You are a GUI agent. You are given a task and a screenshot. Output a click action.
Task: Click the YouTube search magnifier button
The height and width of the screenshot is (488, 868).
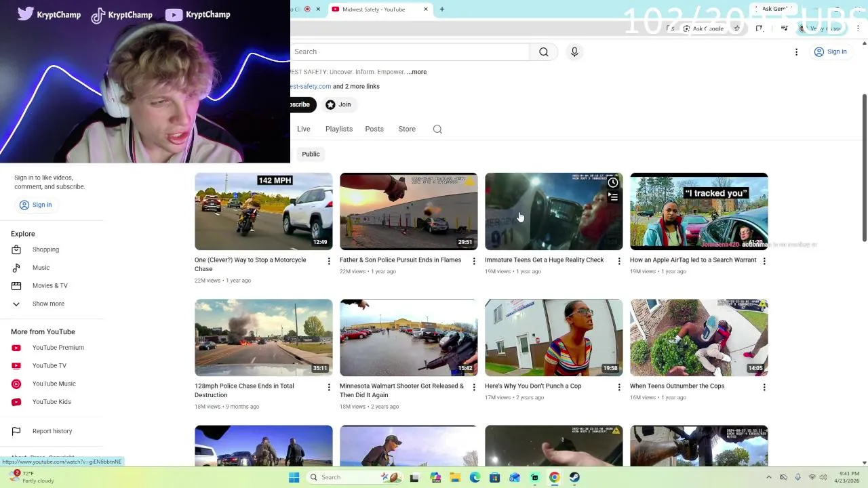543,52
